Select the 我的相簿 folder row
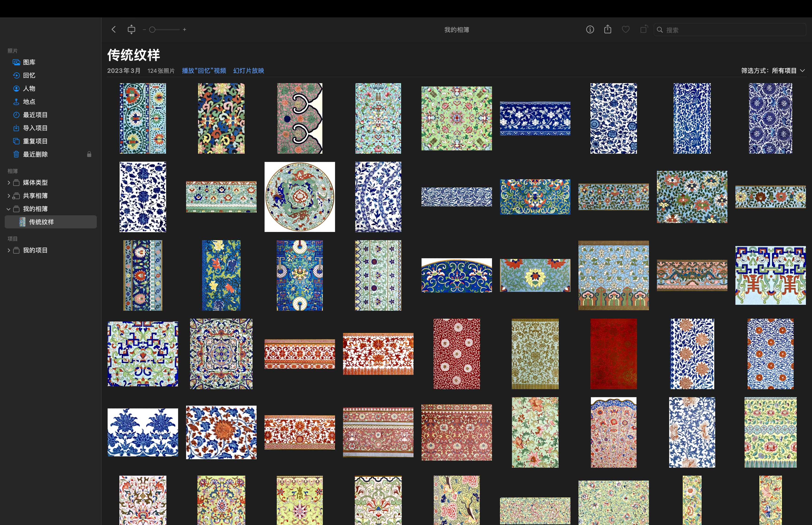Viewport: 812px width, 525px height. coord(51,209)
